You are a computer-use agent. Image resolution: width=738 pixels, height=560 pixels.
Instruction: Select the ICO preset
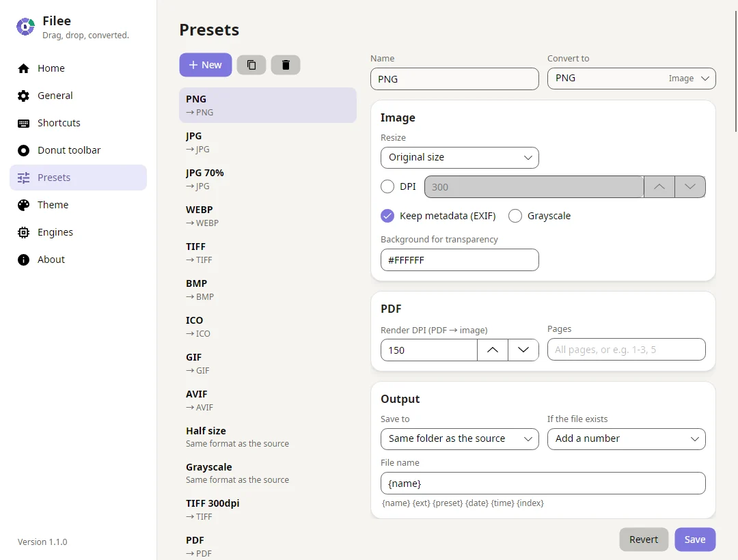coord(267,327)
